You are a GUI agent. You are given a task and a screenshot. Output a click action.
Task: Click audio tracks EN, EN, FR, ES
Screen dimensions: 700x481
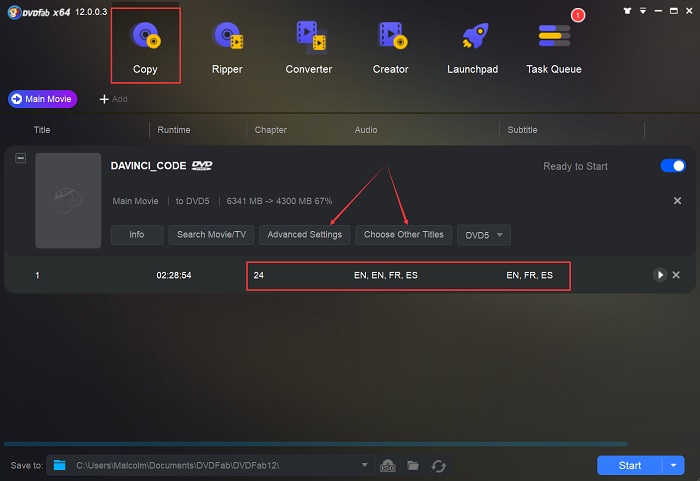[386, 276]
